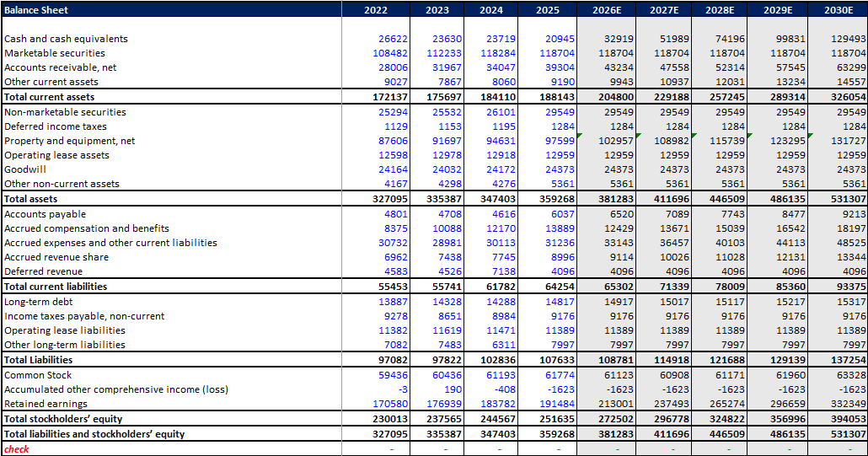Click the 2022 column header
This screenshot has width=868, height=456.
point(376,10)
